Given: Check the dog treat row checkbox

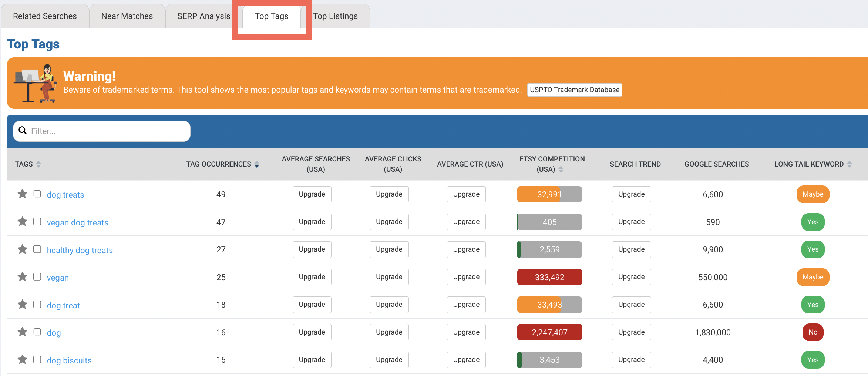Looking at the screenshot, I should click(37, 304).
